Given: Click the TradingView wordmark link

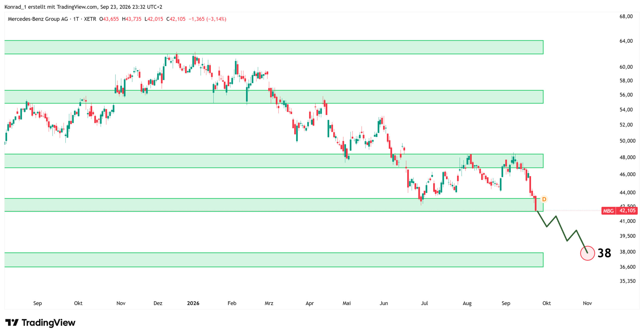Looking at the screenshot, I should 48,322.
